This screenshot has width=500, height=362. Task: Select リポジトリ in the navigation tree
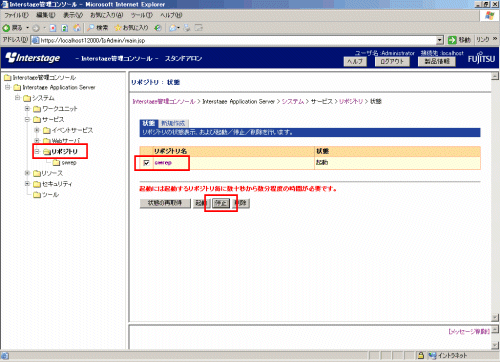64,151
